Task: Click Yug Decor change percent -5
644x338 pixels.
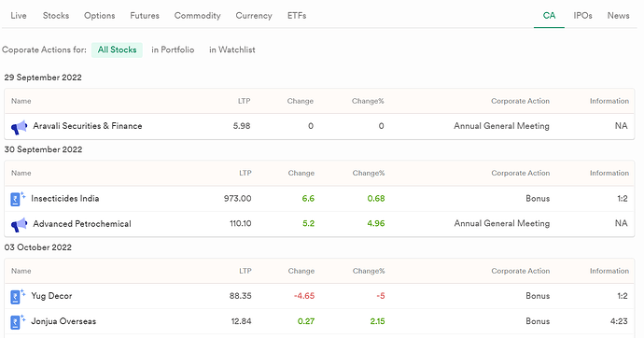Action: [x=381, y=296]
